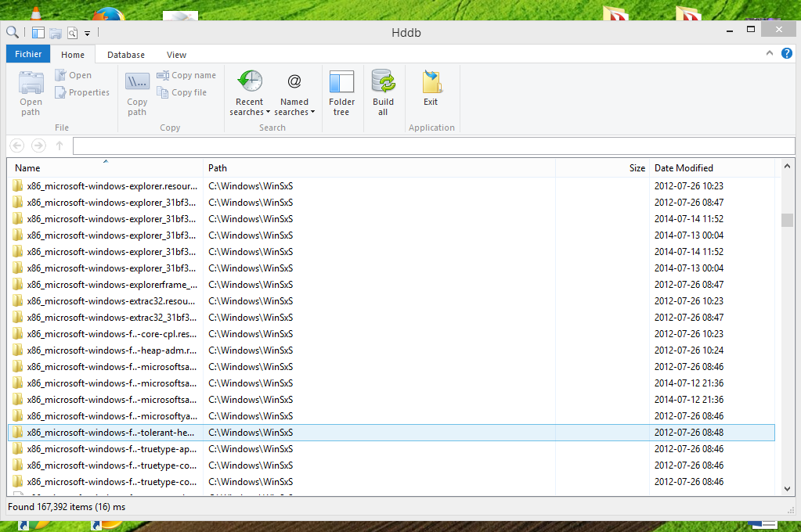Click the folder tree icon in quick access toolbar

coord(38,32)
